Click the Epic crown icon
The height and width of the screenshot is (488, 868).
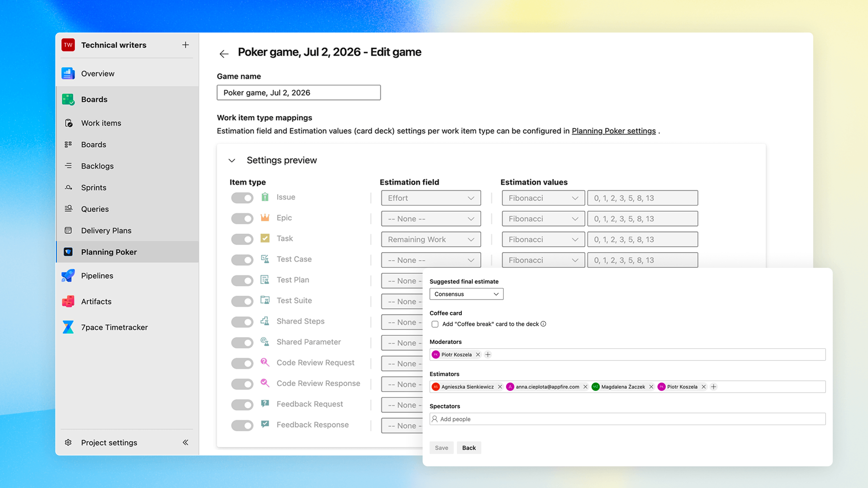265,217
